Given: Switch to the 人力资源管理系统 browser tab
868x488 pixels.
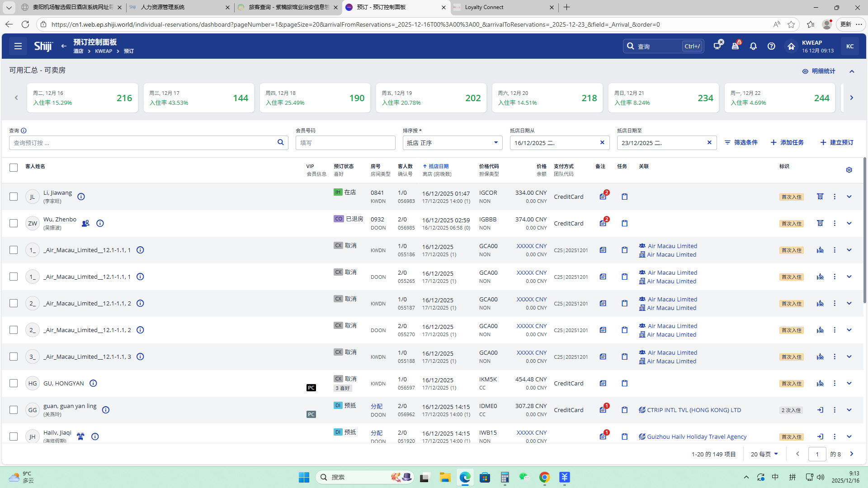Looking at the screenshot, I should [163, 7].
